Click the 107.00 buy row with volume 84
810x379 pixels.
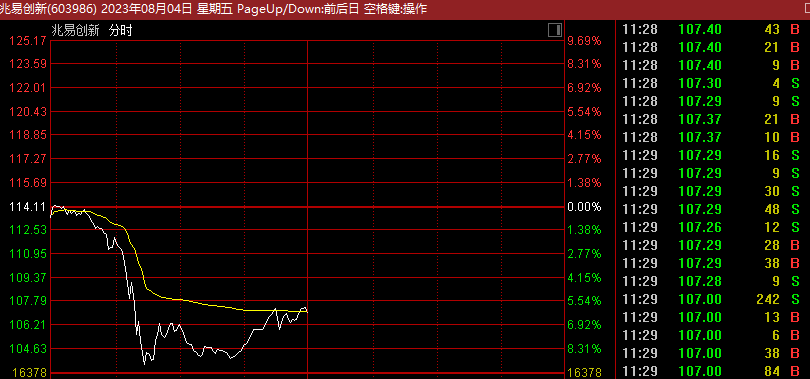711,371
